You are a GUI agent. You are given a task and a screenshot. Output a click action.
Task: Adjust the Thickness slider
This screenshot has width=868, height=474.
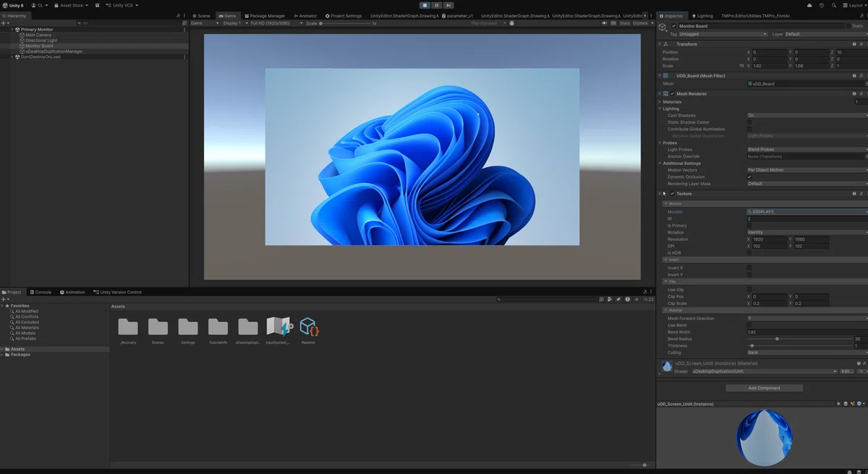coord(799,346)
